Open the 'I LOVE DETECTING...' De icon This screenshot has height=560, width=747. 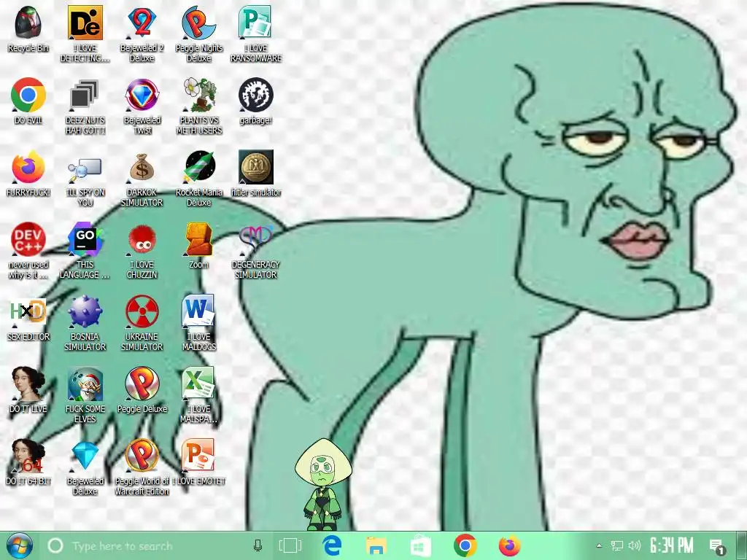[85, 23]
